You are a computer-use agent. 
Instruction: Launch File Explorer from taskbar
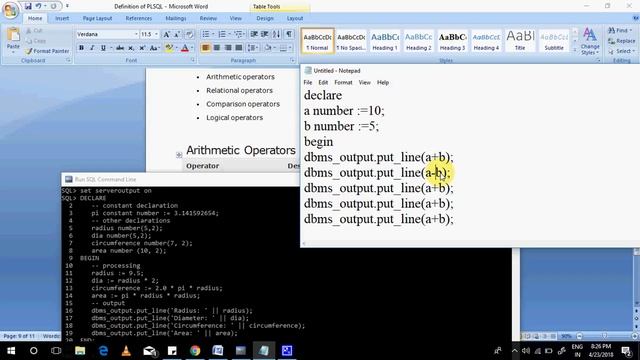coord(80,351)
